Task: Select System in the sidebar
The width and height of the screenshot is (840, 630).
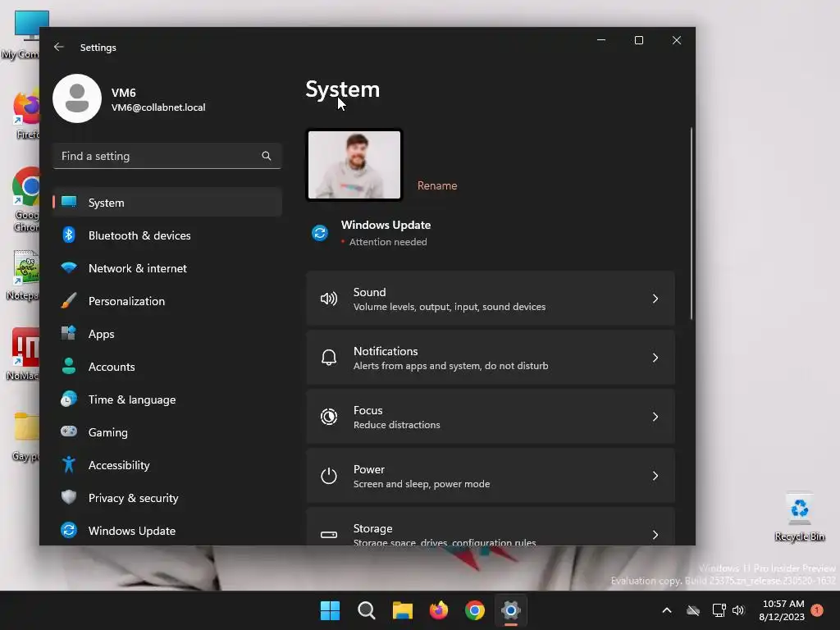Action: [x=167, y=203]
